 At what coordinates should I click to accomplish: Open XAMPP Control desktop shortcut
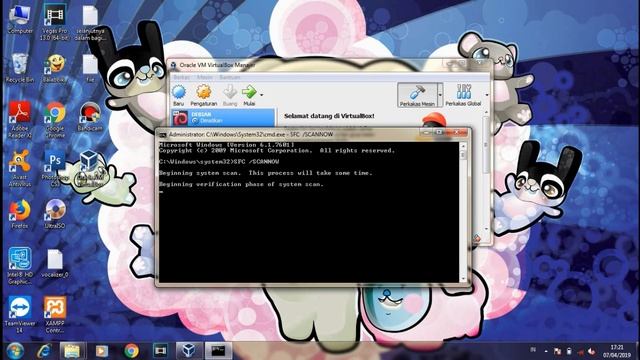coord(55,314)
